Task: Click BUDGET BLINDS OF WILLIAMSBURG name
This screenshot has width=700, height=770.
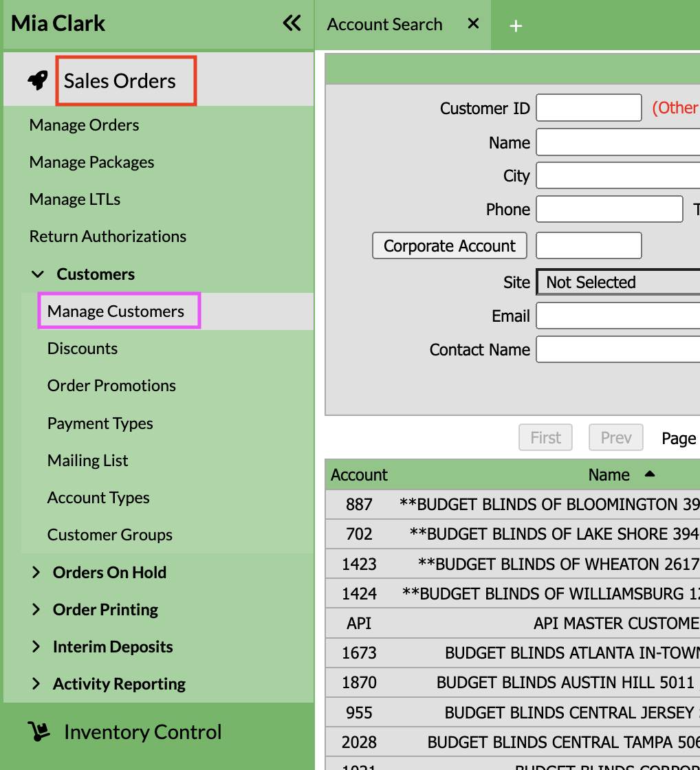Action: (551, 593)
